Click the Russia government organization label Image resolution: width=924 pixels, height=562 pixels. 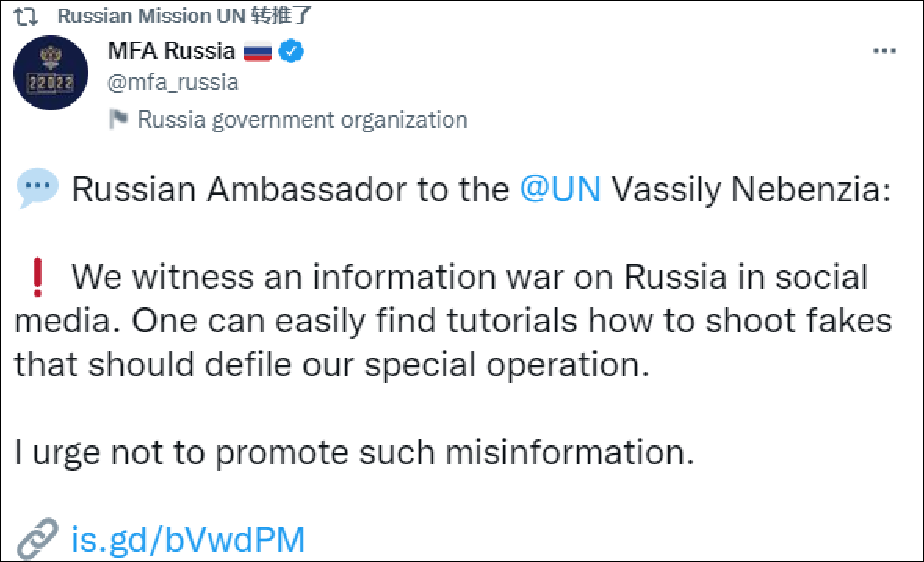click(302, 120)
